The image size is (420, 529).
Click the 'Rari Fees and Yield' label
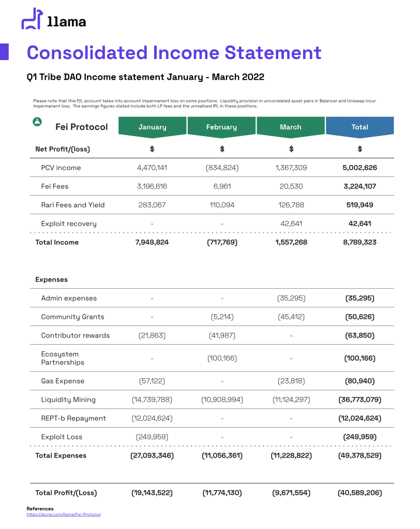pos(73,205)
